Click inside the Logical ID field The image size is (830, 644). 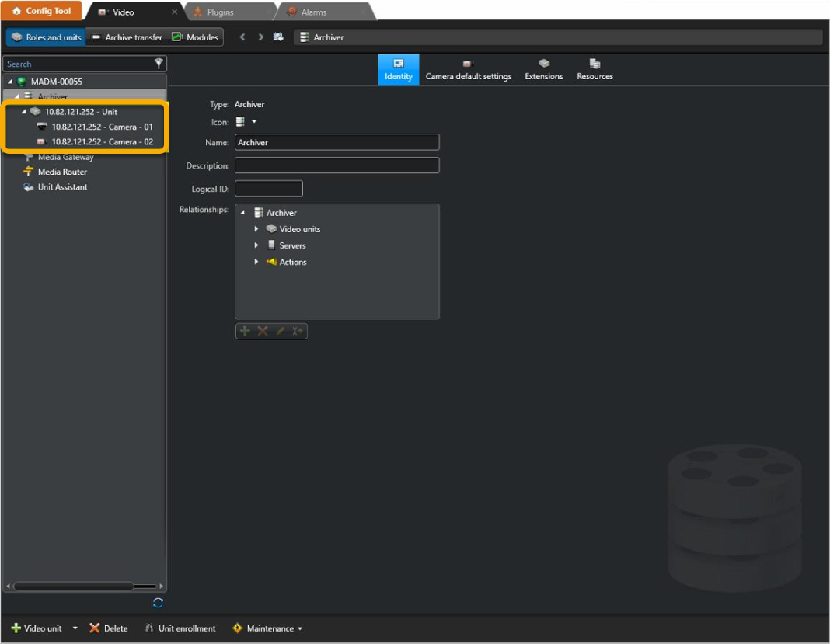(x=268, y=188)
